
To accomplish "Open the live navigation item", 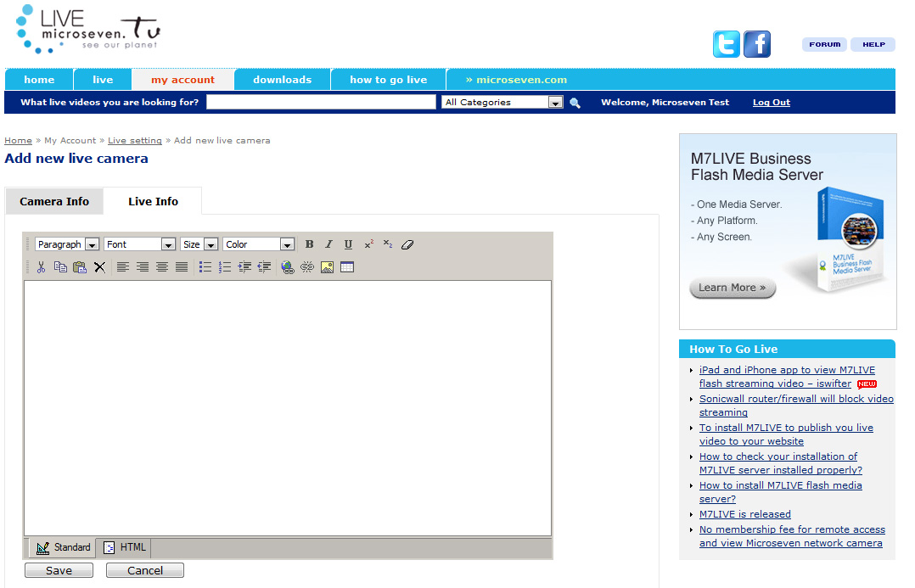I will click(x=103, y=80).
